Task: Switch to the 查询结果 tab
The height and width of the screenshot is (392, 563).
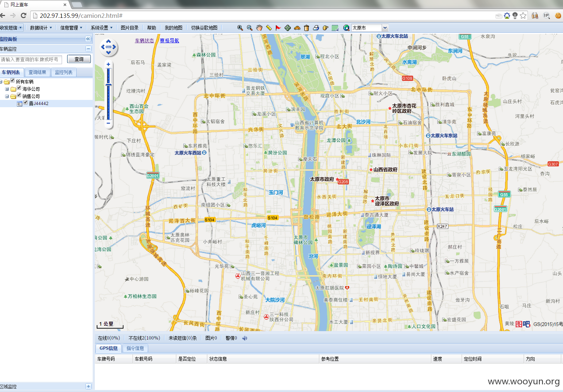Action: (x=37, y=73)
